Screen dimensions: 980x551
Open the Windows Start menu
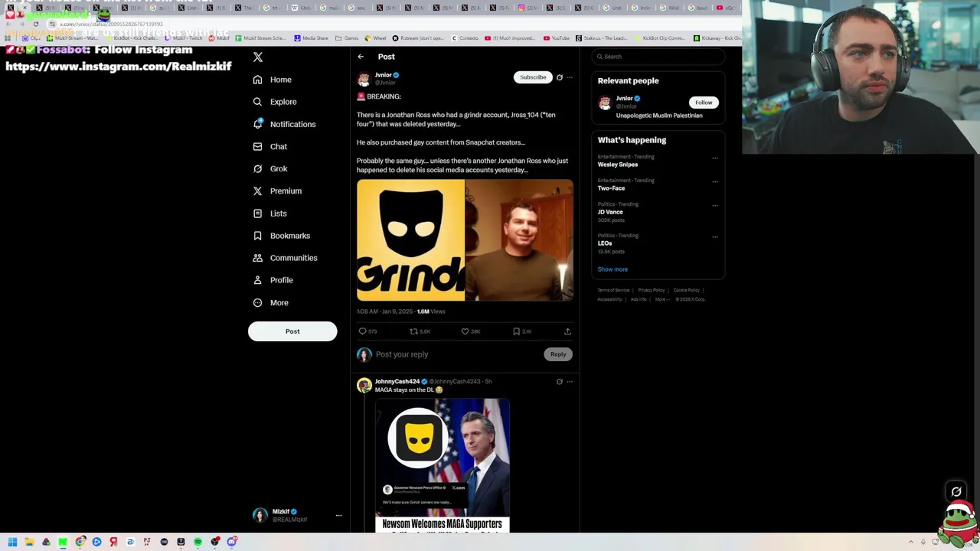coord(12,542)
